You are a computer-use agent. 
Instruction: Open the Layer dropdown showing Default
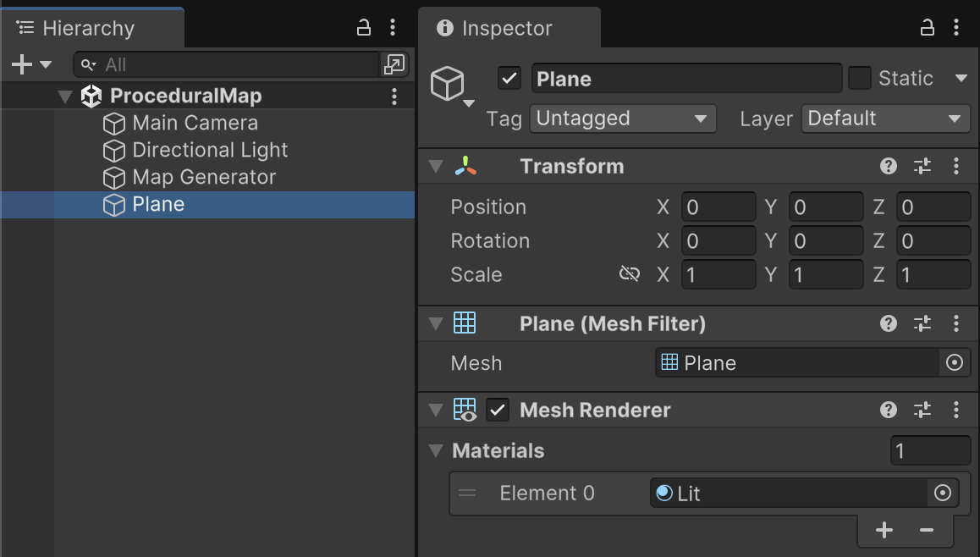(884, 119)
